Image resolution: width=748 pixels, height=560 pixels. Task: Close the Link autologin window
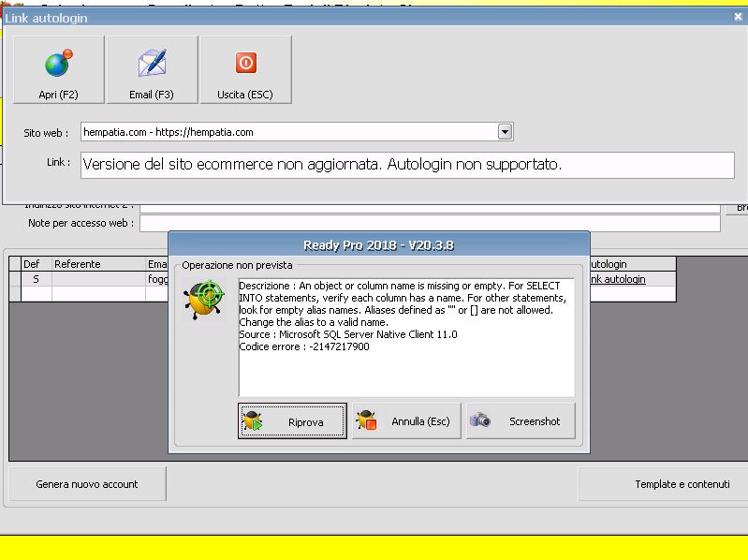(x=738, y=17)
